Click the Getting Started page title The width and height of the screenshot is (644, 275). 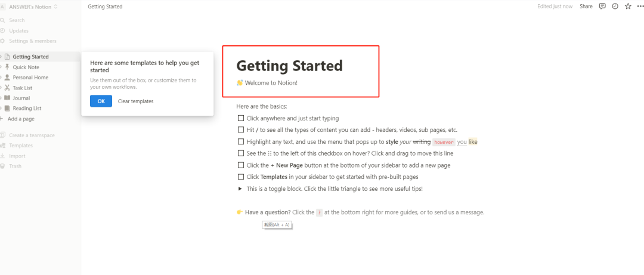(289, 66)
